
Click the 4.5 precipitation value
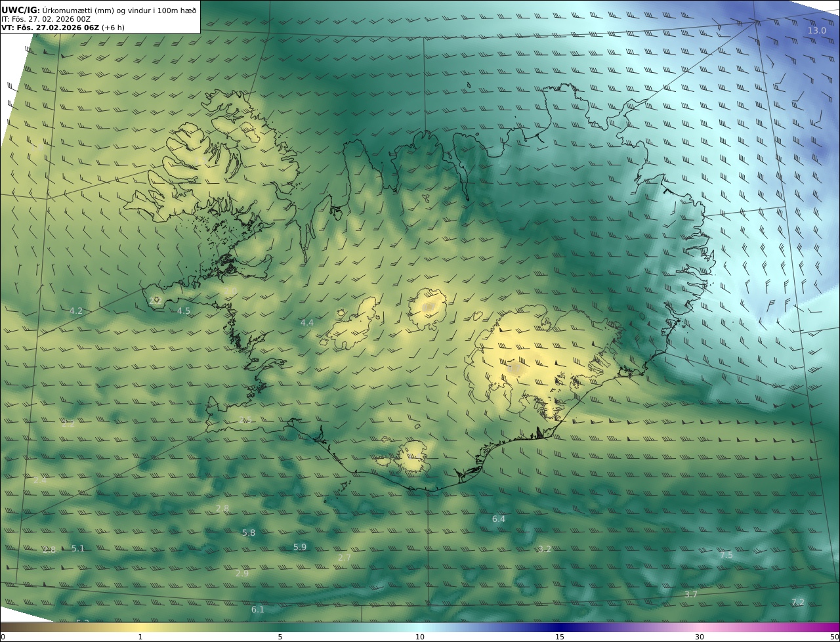click(184, 311)
